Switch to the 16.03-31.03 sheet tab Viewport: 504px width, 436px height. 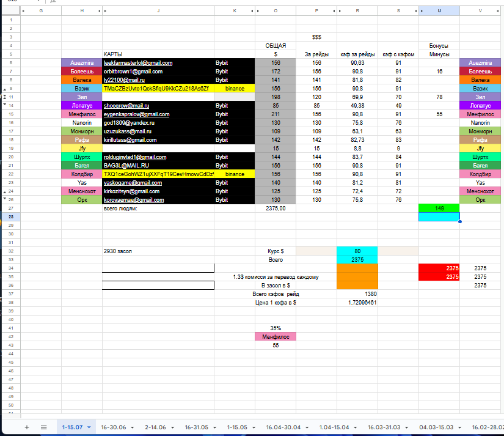tap(384, 427)
